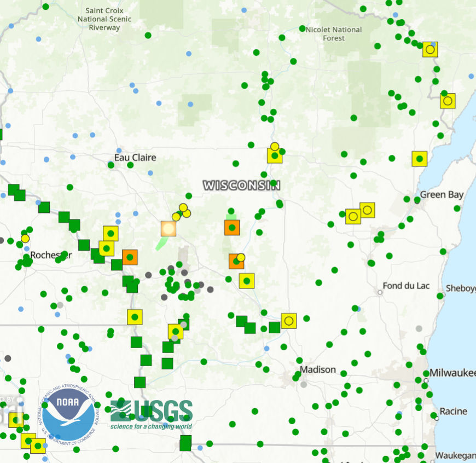Select green dot directly beneath Eau Claire label
This screenshot has height=463, width=476.
point(130,165)
